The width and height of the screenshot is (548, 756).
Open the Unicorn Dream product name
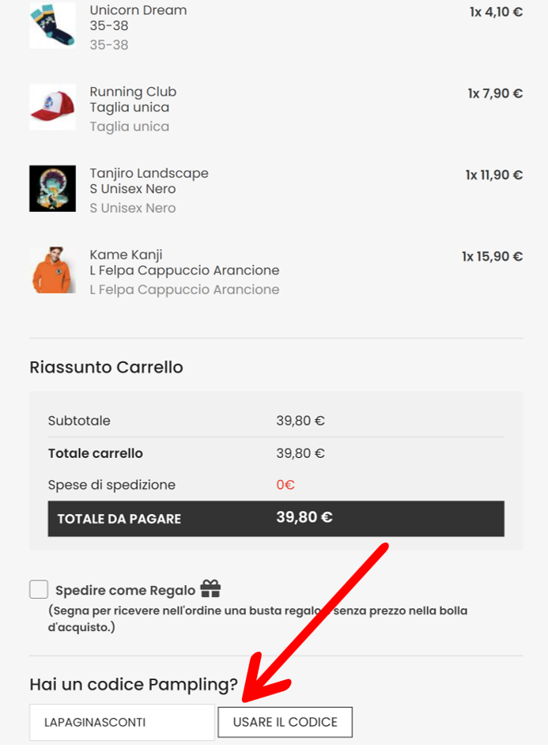(138, 10)
